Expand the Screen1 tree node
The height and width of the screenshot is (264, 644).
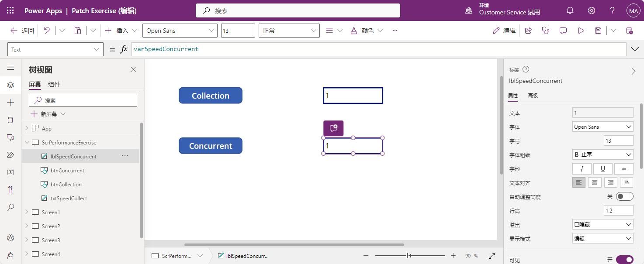pos(27,212)
